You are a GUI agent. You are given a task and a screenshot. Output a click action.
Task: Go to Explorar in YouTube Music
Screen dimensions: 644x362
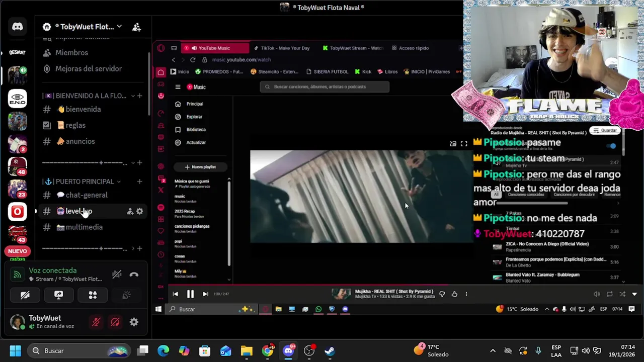click(189, 117)
